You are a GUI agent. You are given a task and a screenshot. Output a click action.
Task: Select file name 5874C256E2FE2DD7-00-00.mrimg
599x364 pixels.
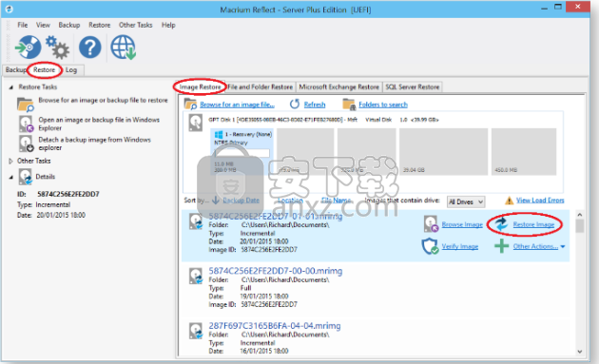[276, 271]
